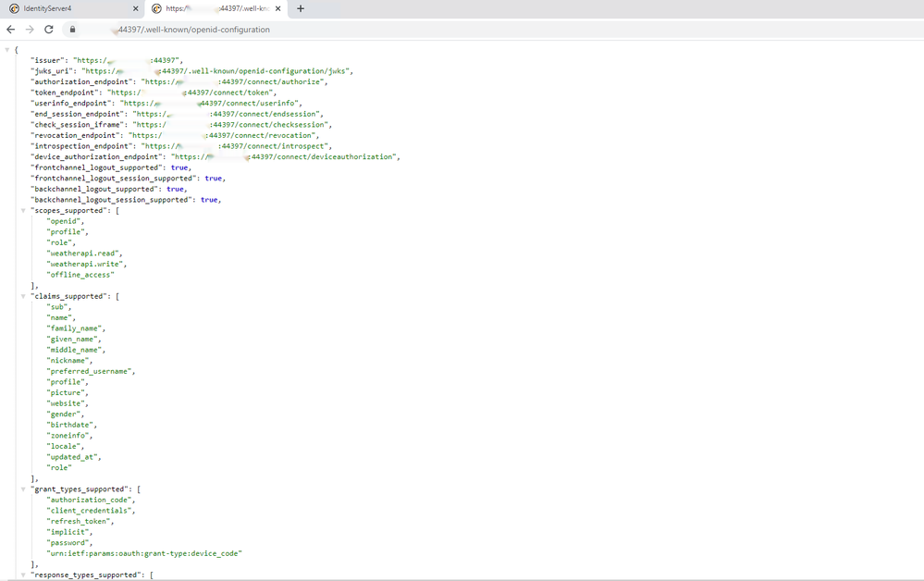The image size is (924, 581).
Task: Select the well-known openid-configuration tab
Action: pos(216,9)
